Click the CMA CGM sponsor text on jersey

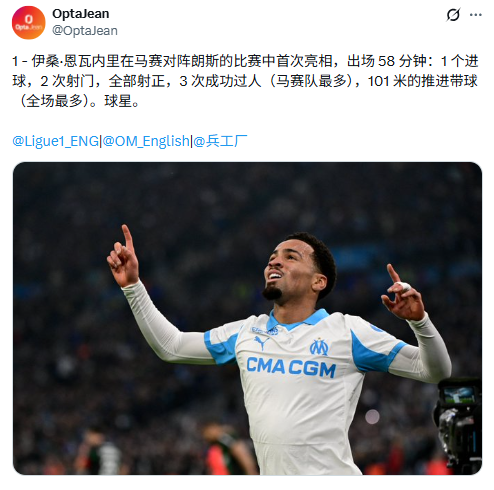coord(291,367)
